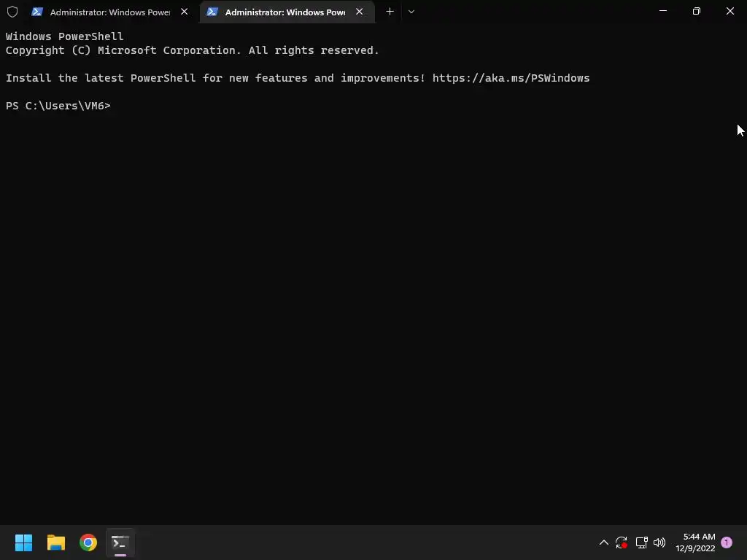
Task: Restore down the terminal window
Action: pos(696,11)
